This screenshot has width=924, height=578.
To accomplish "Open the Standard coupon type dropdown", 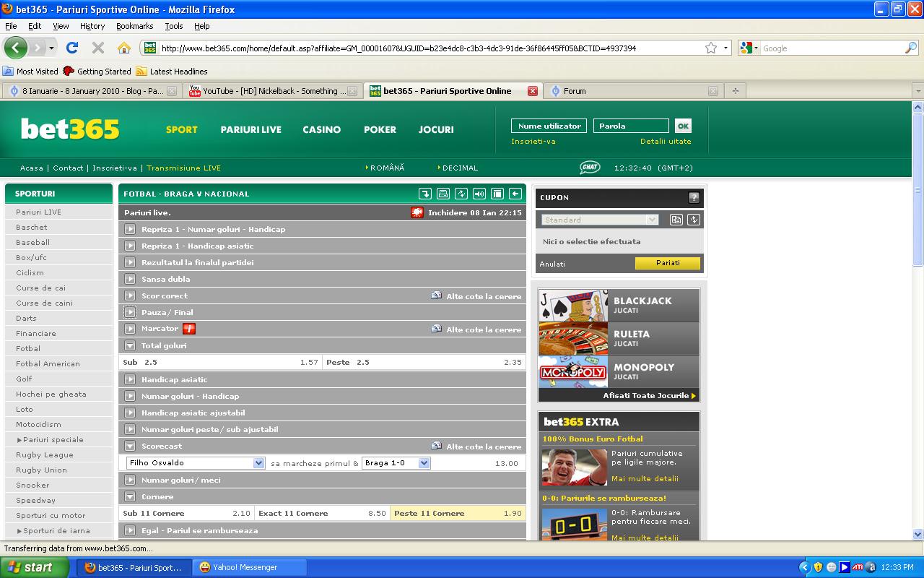I will pos(600,220).
